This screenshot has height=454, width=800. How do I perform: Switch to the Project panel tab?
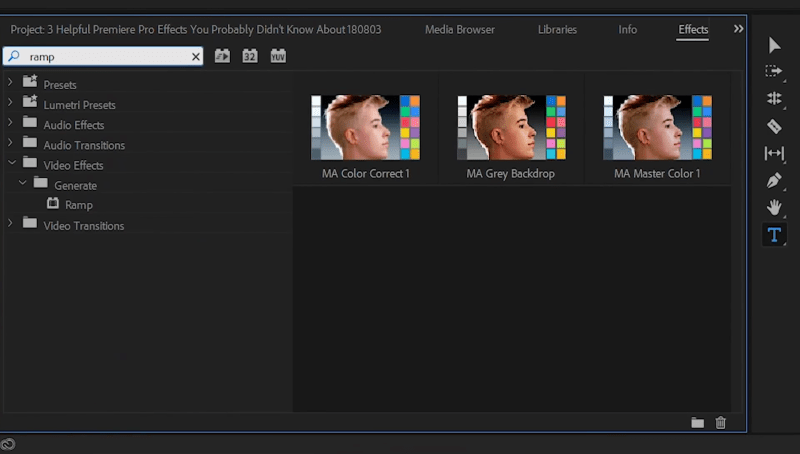196,30
